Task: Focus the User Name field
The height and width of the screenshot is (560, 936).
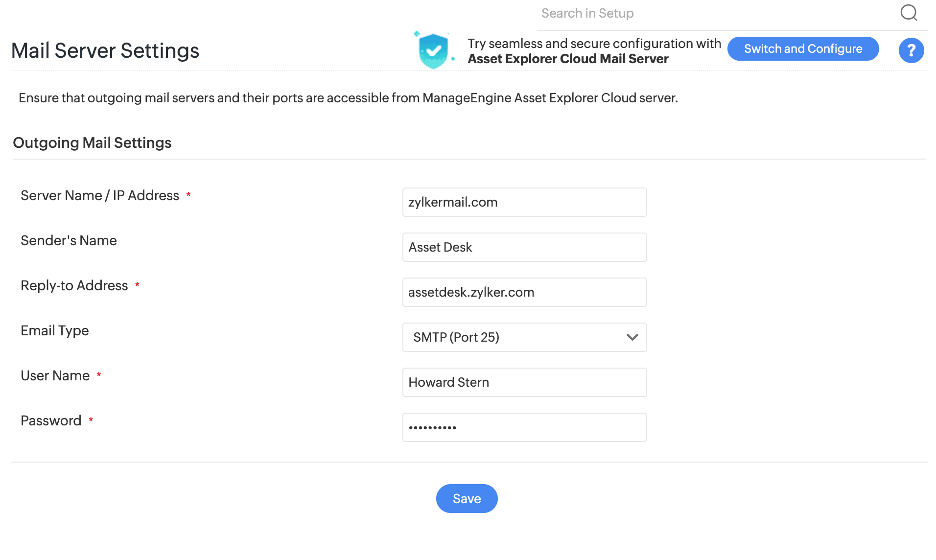Action: (x=524, y=382)
